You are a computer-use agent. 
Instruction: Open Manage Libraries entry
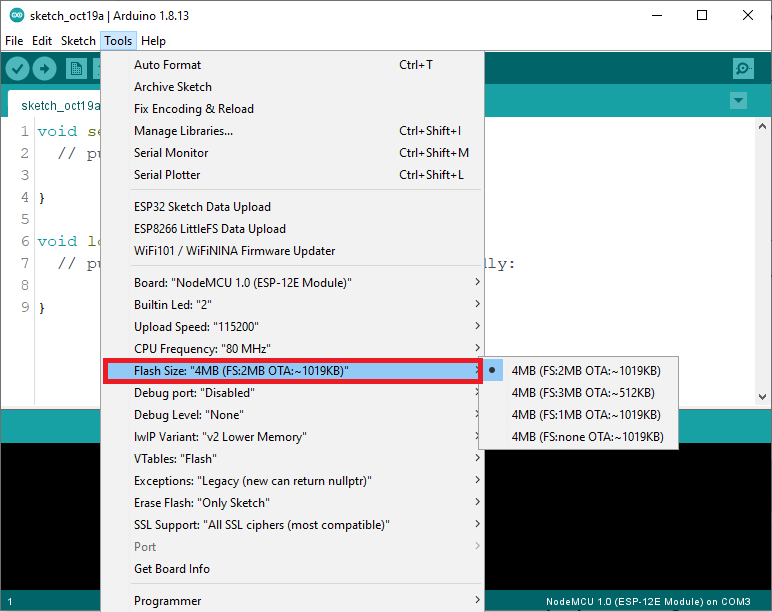click(183, 131)
